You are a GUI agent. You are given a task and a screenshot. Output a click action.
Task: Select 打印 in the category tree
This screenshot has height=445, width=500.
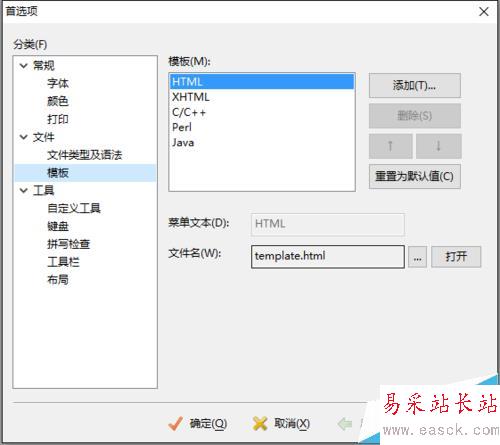(x=58, y=119)
